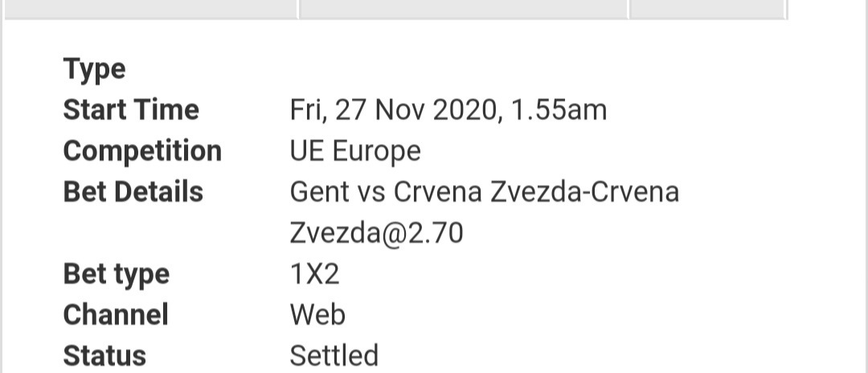
Task: Click the leftmost gray header cell
Action: click(x=150, y=9)
